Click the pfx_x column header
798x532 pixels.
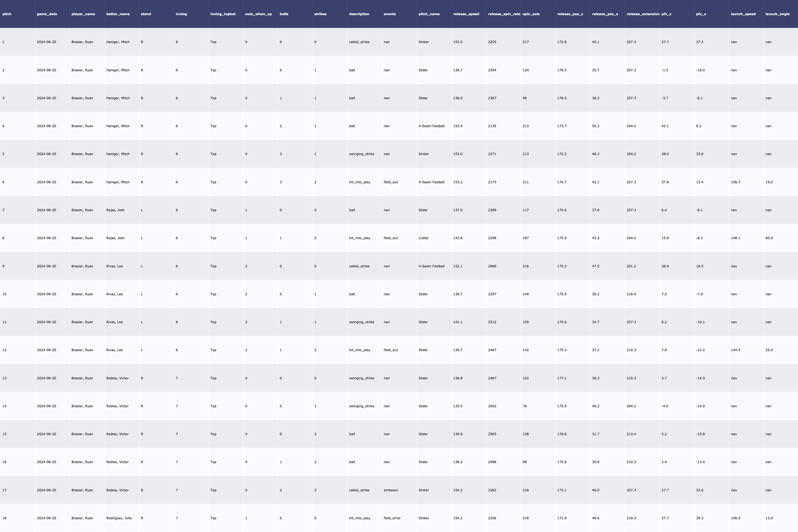pos(701,14)
